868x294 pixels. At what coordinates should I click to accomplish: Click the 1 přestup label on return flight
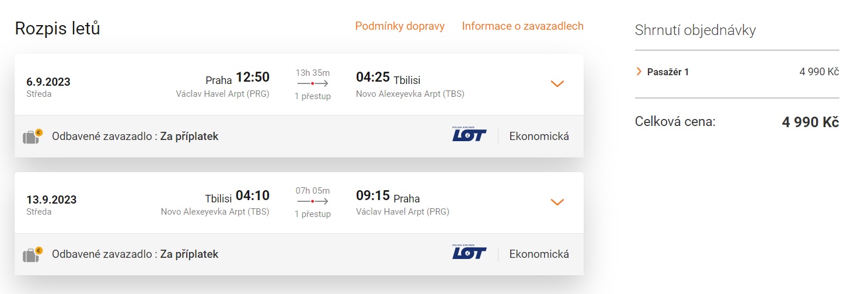(313, 214)
